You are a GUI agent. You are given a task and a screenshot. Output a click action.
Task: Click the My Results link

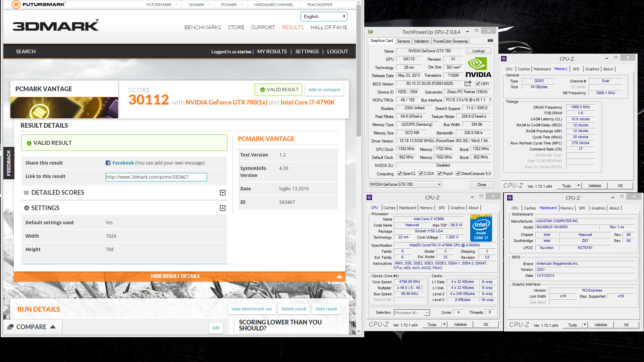pos(272,52)
